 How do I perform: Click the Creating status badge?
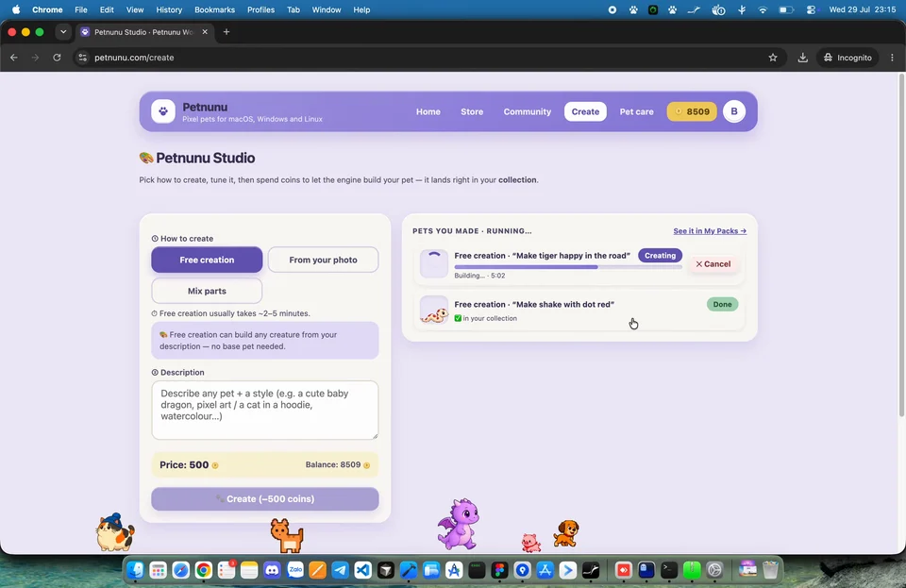coord(660,255)
